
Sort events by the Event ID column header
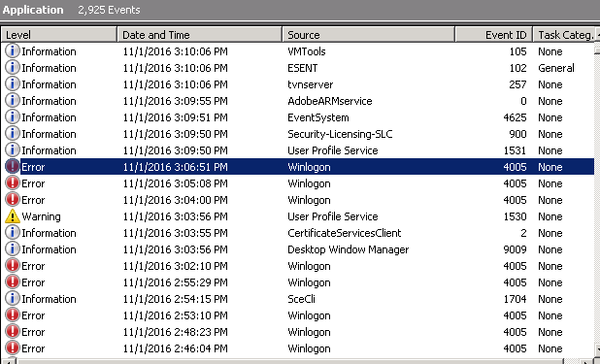(x=494, y=35)
